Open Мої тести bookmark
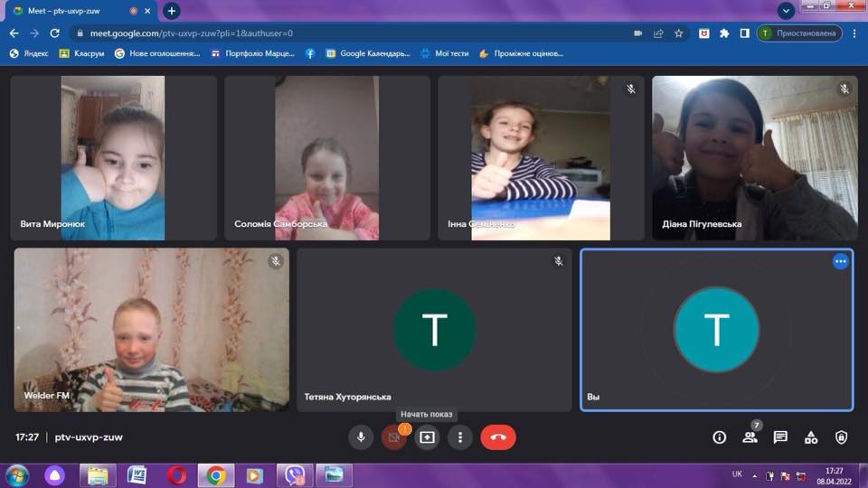This screenshot has height=488, width=868. click(445, 53)
